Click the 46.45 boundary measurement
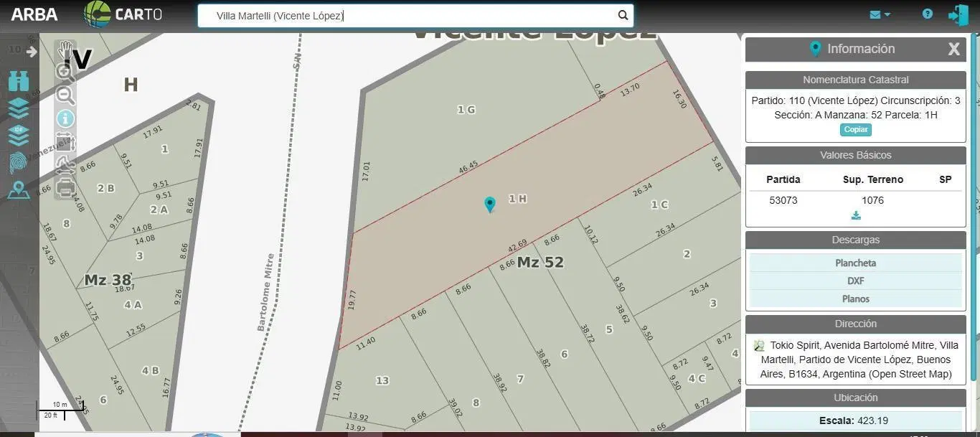980x437 pixels. click(x=468, y=169)
